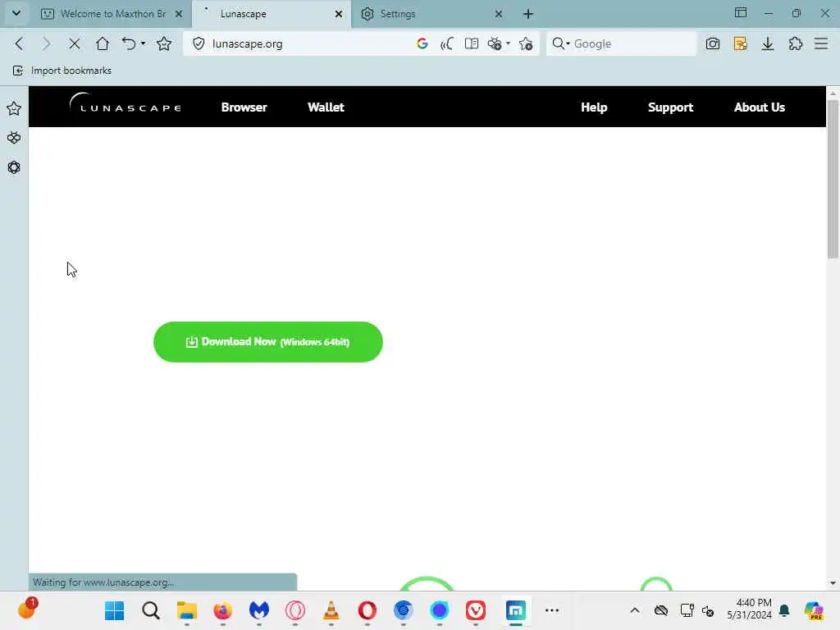Open the Help menu item
This screenshot has height=630, width=840.
click(594, 107)
